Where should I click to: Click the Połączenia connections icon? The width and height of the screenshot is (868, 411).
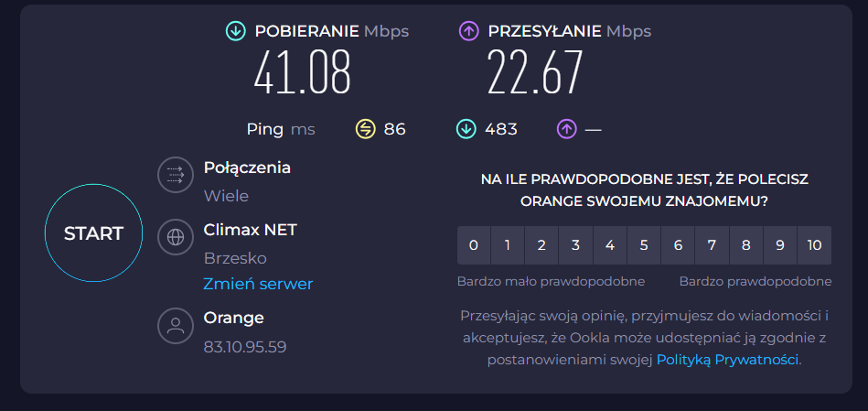(x=175, y=176)
